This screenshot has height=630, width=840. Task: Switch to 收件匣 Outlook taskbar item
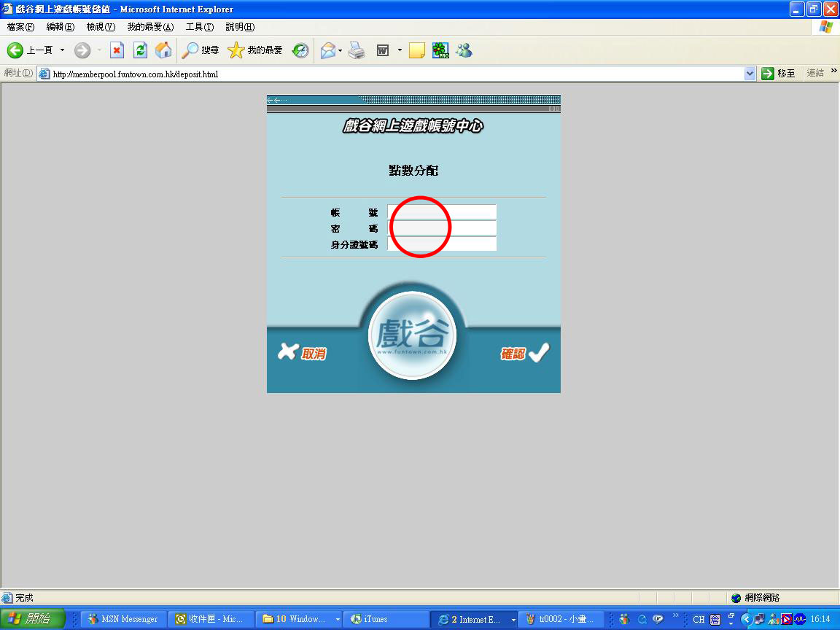click(x=211, y=619)
